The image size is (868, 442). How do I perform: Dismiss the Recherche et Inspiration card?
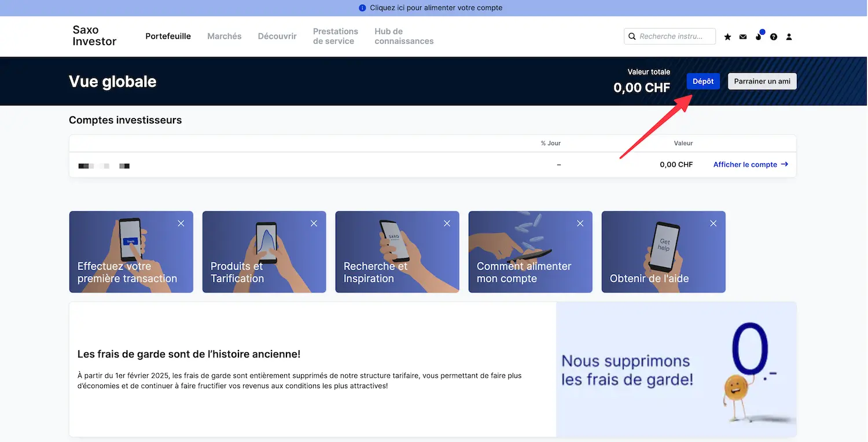pyautogui.click(x=447, y=223)
